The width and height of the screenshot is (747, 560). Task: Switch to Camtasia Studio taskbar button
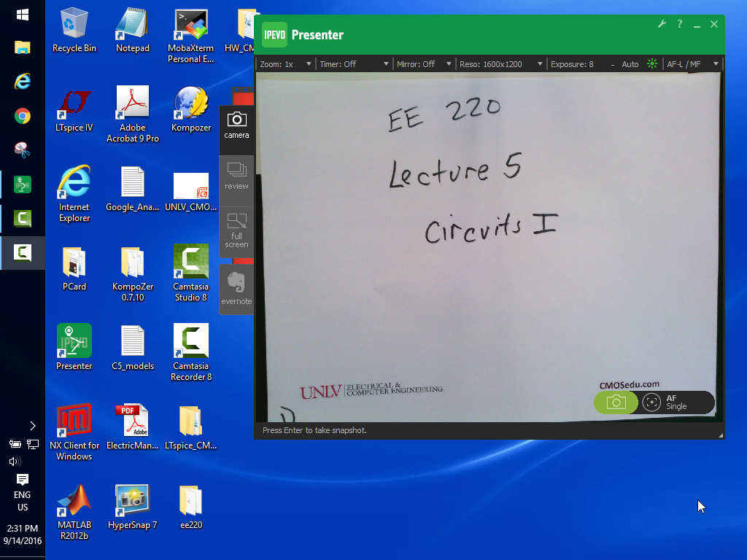tap(23, 219)
